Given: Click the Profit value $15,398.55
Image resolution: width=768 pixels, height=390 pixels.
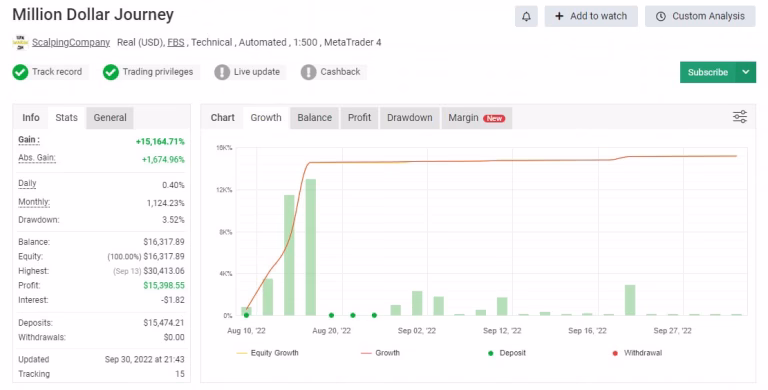Looking at the screenshot, I should 164,286.
